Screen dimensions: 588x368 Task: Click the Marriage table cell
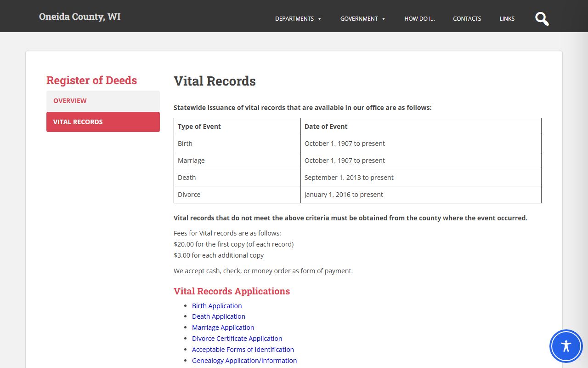click(237, 161)
